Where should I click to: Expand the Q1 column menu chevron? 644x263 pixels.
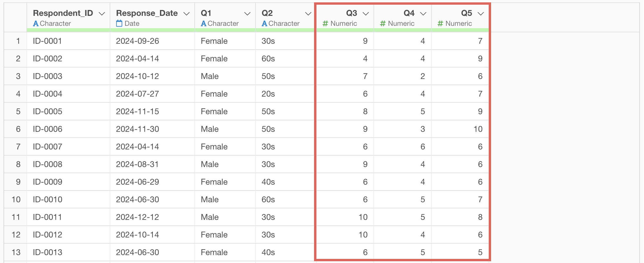click(x=247, y=14)
